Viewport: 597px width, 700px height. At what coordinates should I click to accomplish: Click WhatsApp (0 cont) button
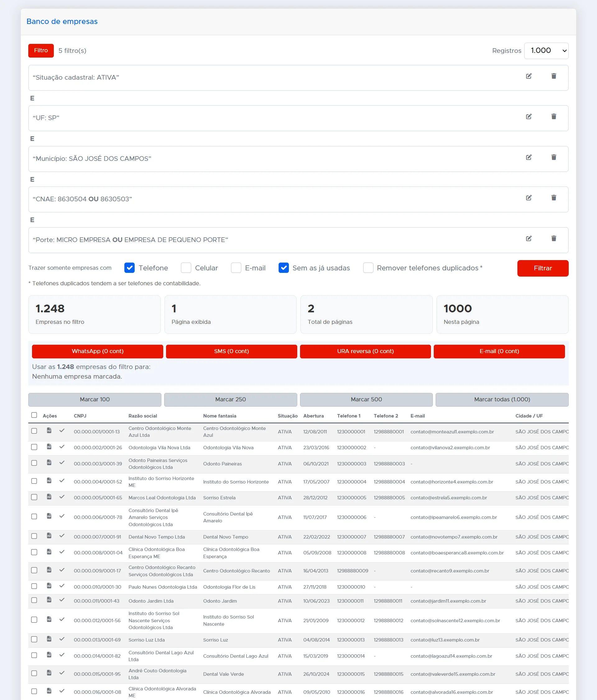(98, 351)
